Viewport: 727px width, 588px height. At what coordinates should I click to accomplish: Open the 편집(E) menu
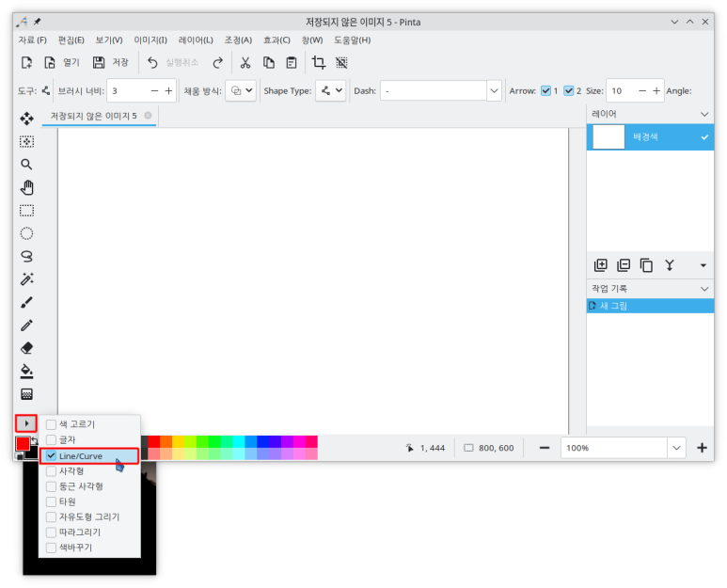(x=71, y=40)
